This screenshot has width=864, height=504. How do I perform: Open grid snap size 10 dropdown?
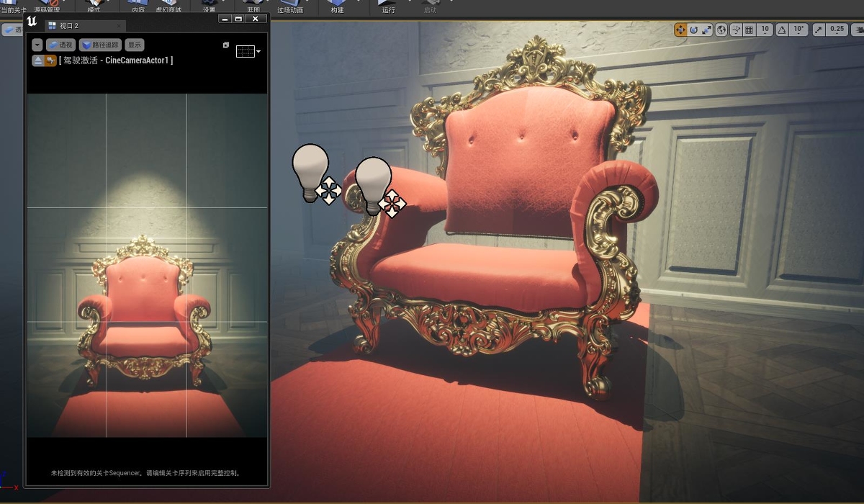coord(765,30)
